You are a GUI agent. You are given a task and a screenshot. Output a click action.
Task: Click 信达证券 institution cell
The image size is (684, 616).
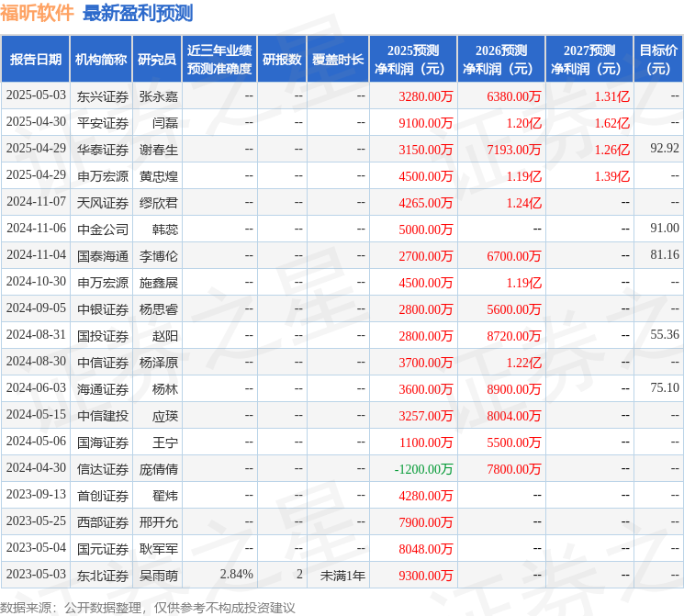(103, 469)
